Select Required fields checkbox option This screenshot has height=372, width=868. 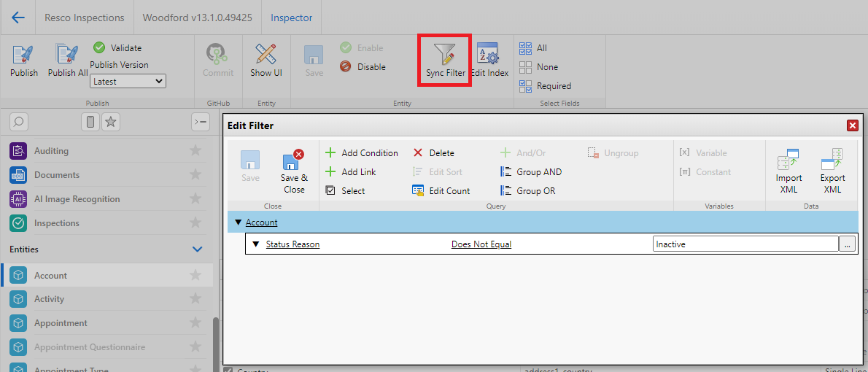(526, 86)
